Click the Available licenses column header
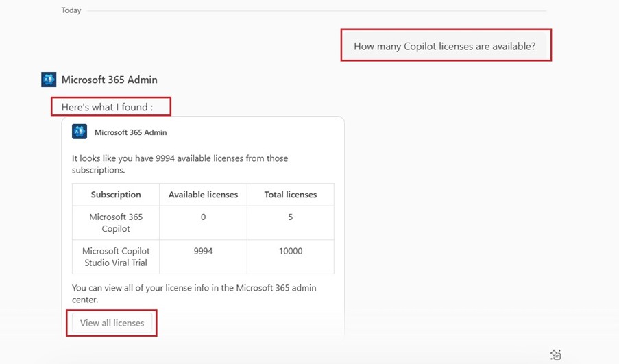The height and width of the screenshot is (364, 619). pos(204,195)
